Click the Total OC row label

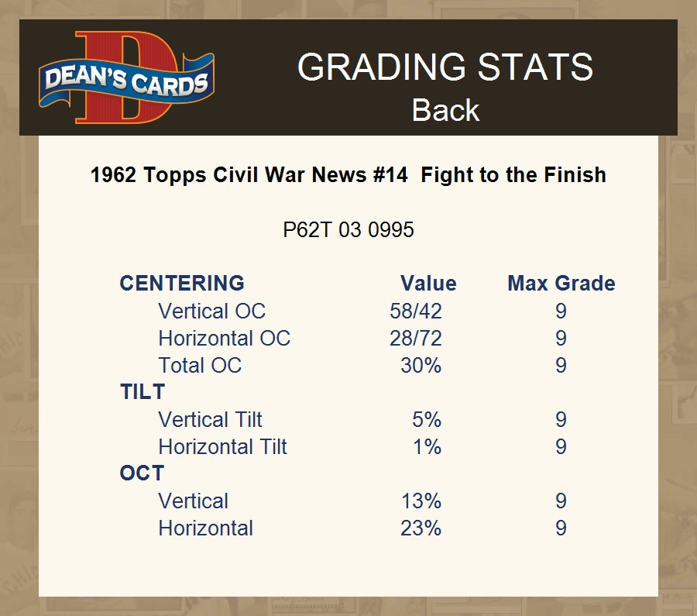(x=200, y=366)
